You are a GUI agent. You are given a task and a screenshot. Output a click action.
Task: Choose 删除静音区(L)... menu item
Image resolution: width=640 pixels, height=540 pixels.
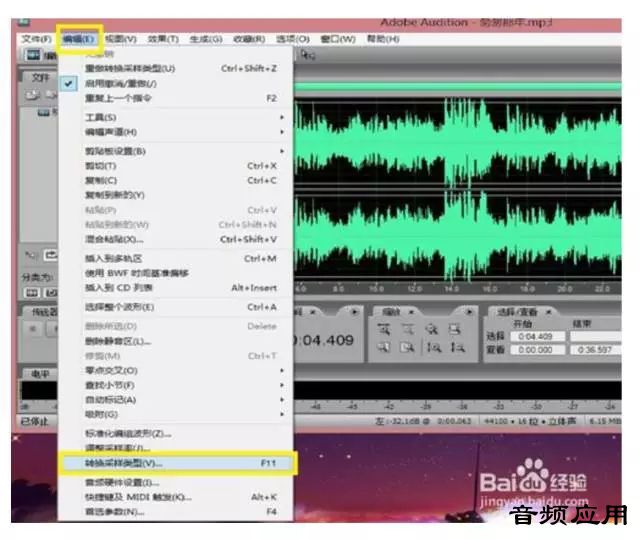pos(176,341)
